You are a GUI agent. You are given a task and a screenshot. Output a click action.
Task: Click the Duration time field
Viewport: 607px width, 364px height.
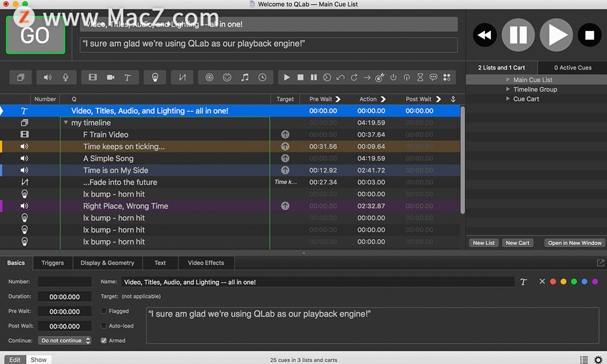[x=65, y=297]
